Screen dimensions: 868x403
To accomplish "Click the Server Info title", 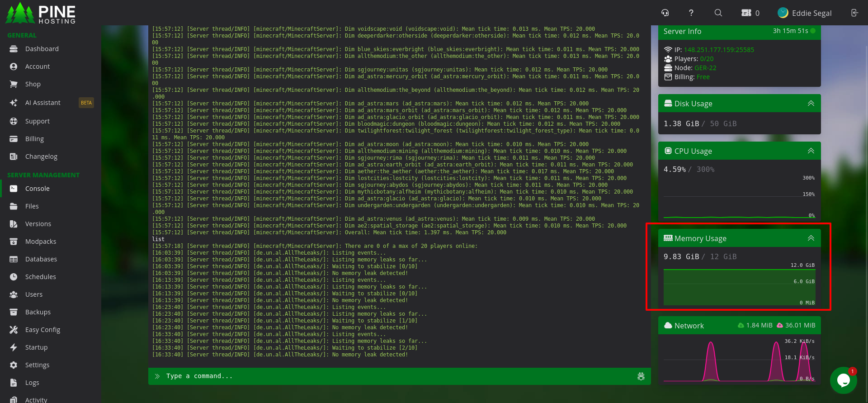I will (682, 31).
